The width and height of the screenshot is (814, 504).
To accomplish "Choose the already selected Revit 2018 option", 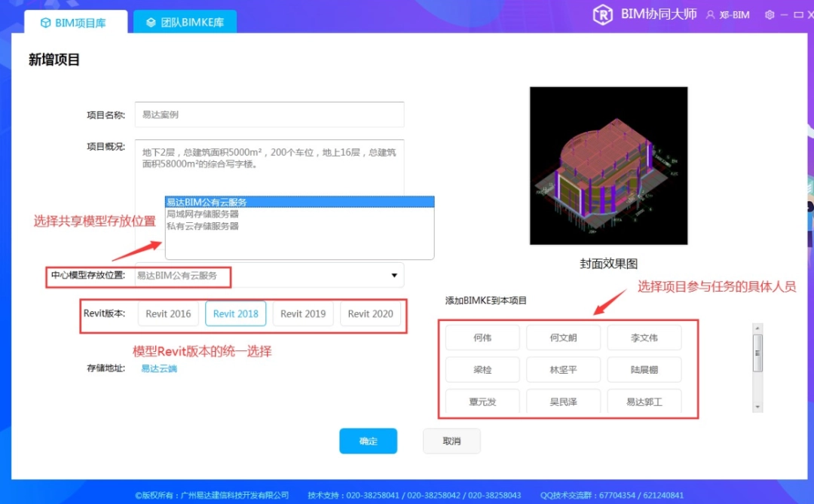I will pos(235,314).
